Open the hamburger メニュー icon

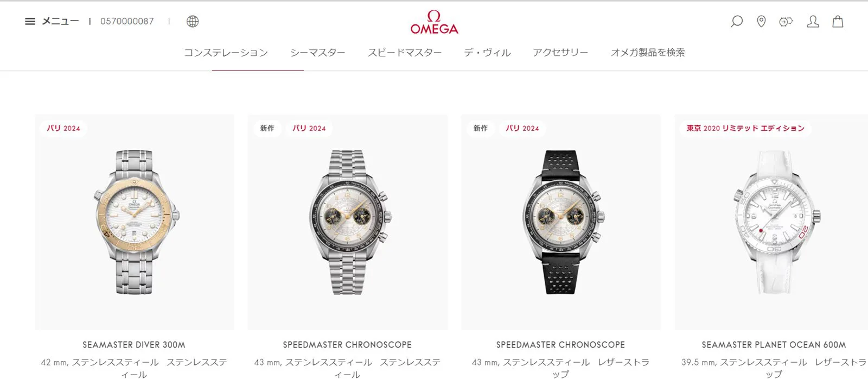click(30, 21)
